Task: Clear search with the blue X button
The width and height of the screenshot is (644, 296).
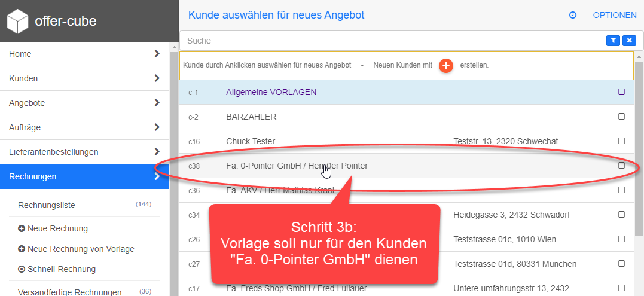Action: tap(629, 41)
